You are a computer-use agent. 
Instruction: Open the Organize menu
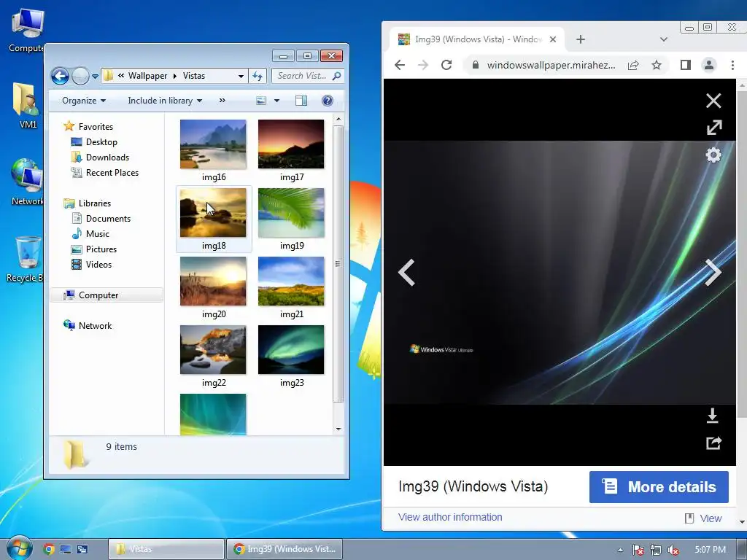tap(84, 101)
